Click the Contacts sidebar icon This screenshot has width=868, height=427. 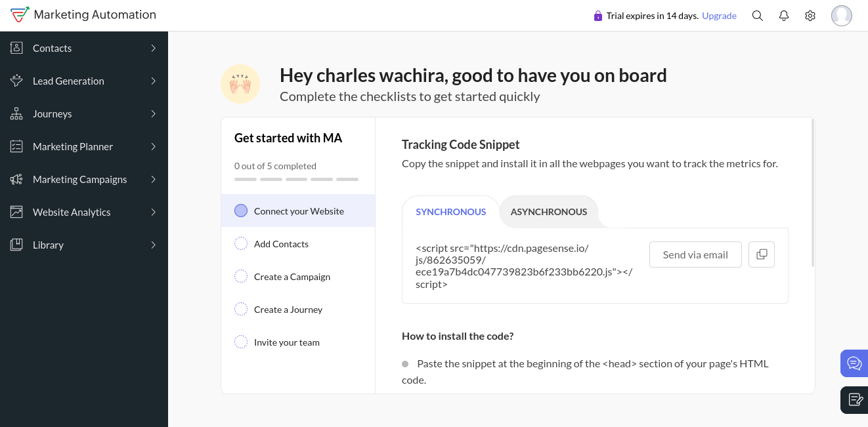(x=16, y=48)
